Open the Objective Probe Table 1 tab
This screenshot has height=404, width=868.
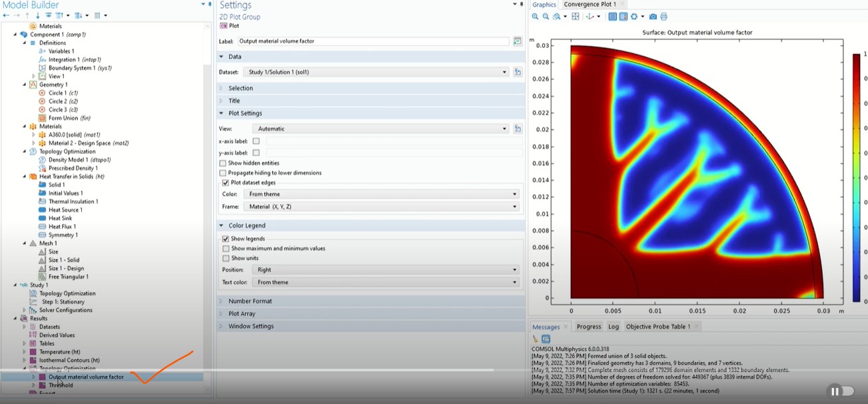657,327
